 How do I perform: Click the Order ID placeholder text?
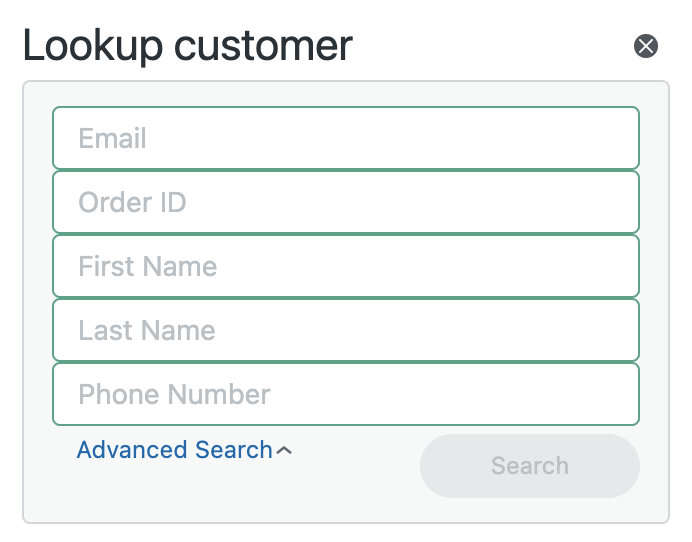tap(132, 202)
